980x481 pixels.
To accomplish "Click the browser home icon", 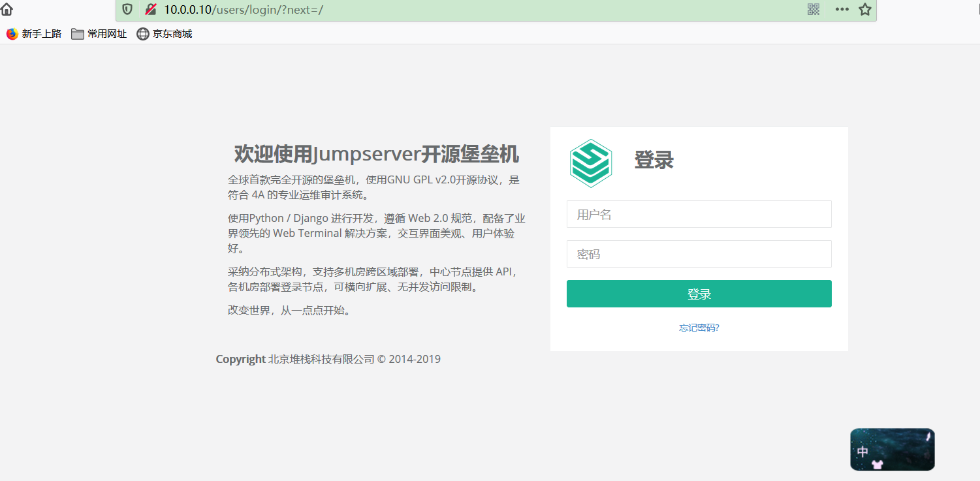I will pyautogui.click(x=7, y=9).
